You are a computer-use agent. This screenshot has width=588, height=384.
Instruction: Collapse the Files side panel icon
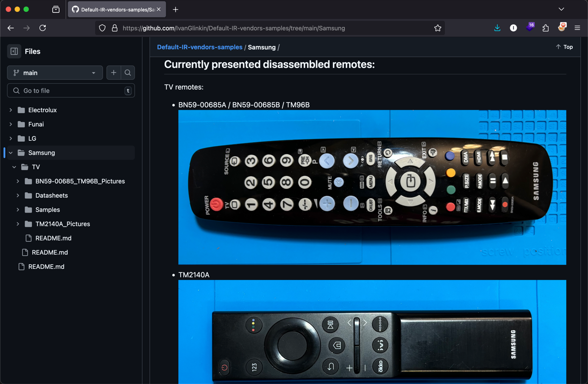pos(14,51)
